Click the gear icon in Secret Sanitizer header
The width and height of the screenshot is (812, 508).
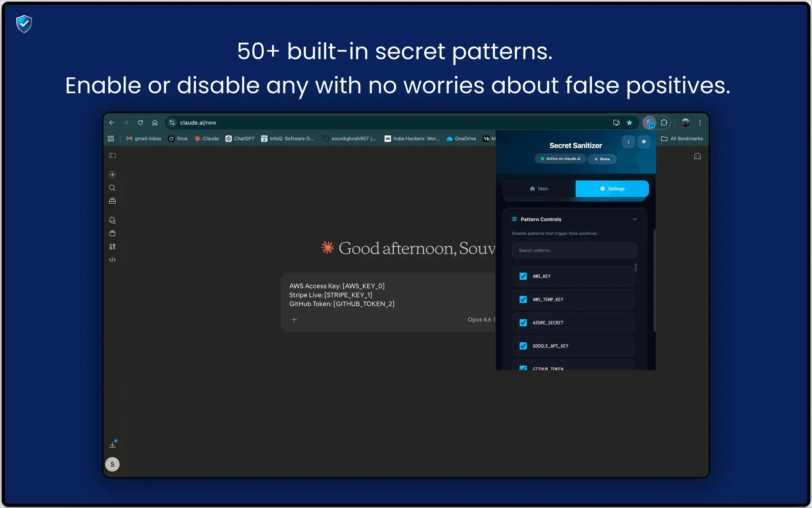tap(644, 142)
